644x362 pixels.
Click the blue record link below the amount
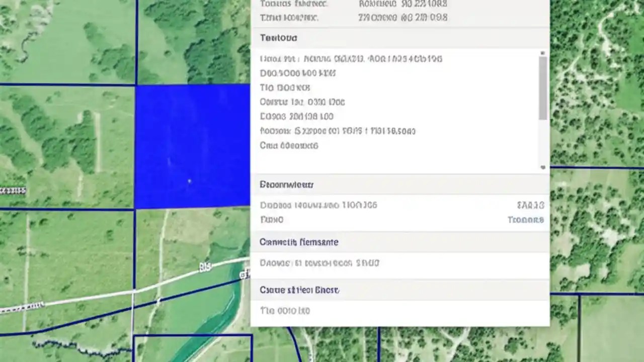click(525, 220)
